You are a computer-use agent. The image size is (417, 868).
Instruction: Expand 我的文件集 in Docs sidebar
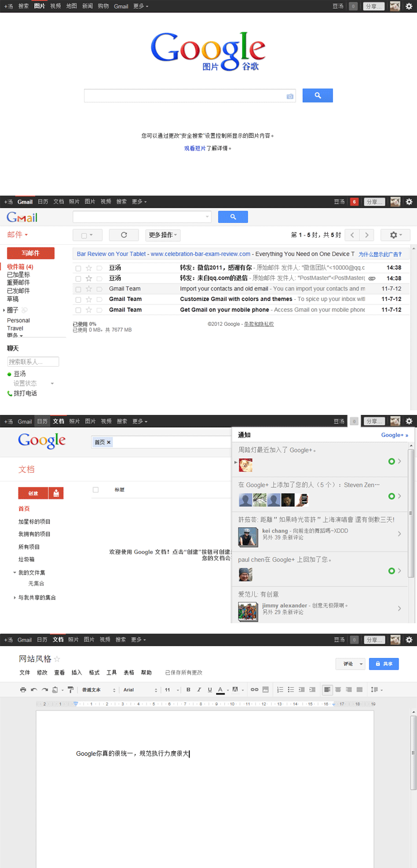pyautogui.click(x=15, y=572)
